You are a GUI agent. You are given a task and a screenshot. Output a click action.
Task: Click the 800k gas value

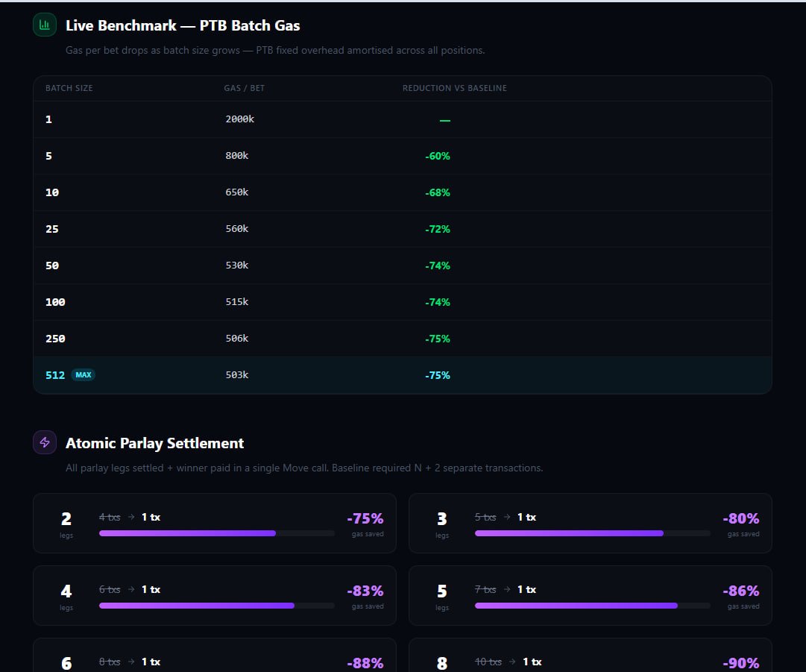click(236, 155)
